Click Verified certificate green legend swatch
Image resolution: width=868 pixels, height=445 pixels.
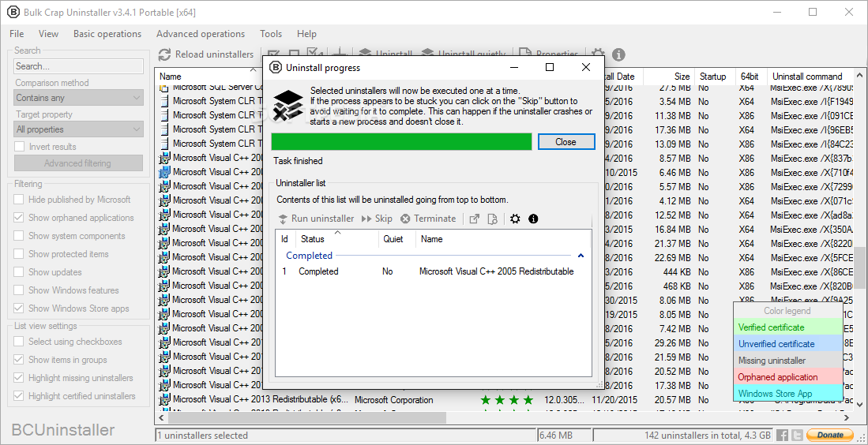click(787, 327)
